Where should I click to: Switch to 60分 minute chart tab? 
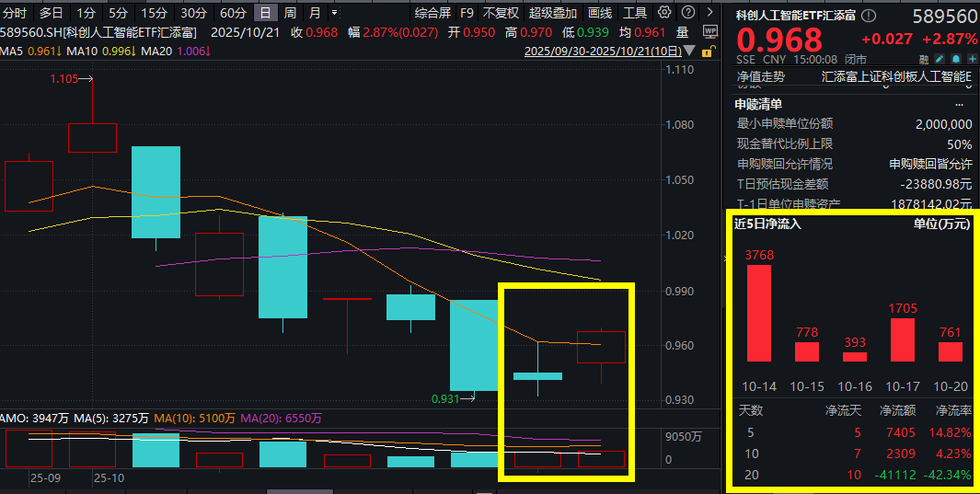233,13
